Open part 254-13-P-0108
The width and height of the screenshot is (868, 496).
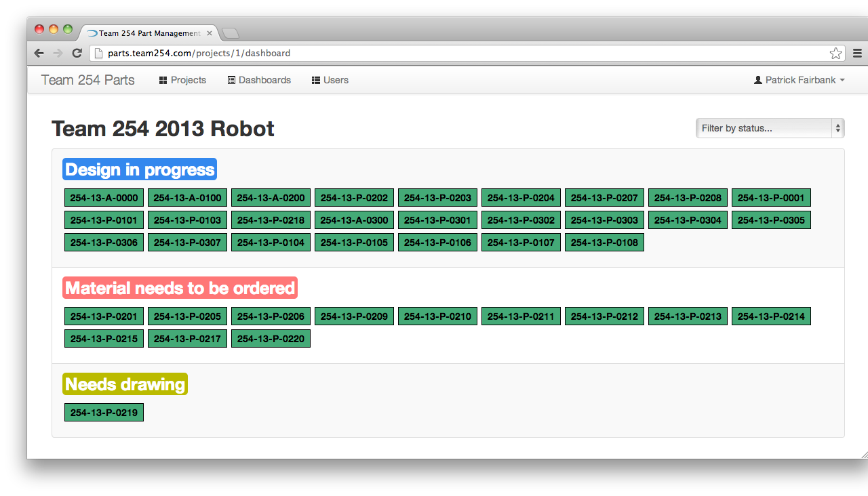[604, 243]
